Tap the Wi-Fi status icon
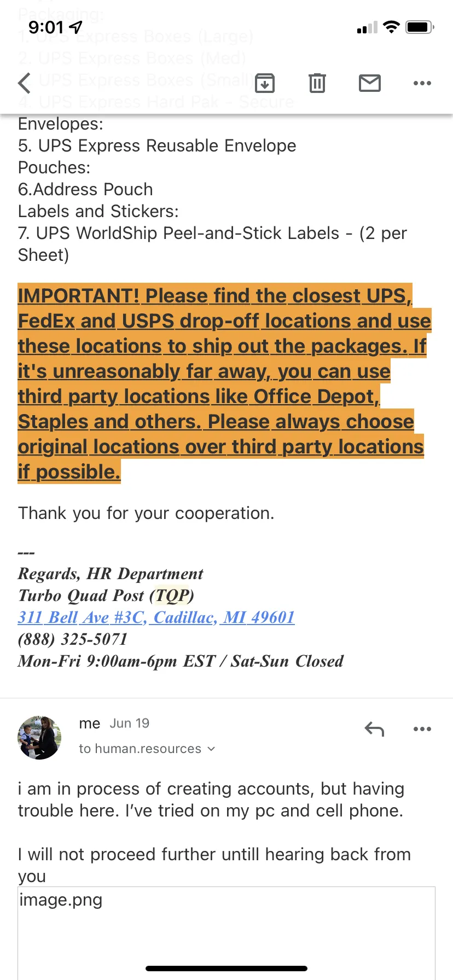 [x=391, y=27]
